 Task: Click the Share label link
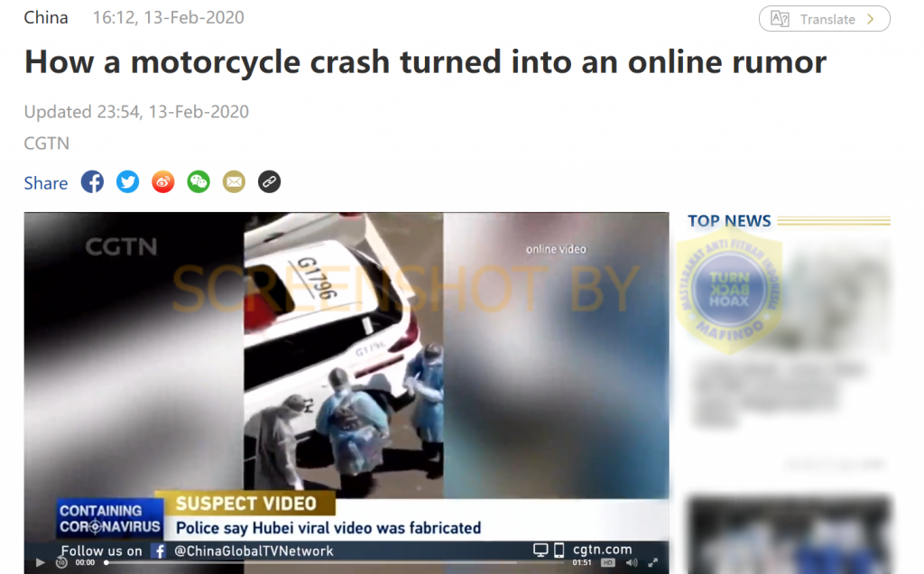(x=45, y=183)
